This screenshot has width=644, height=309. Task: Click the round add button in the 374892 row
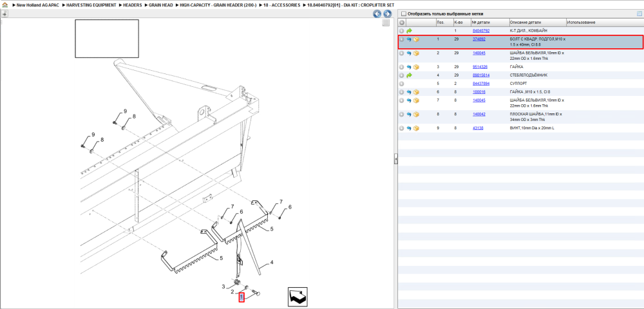point(402,39)
